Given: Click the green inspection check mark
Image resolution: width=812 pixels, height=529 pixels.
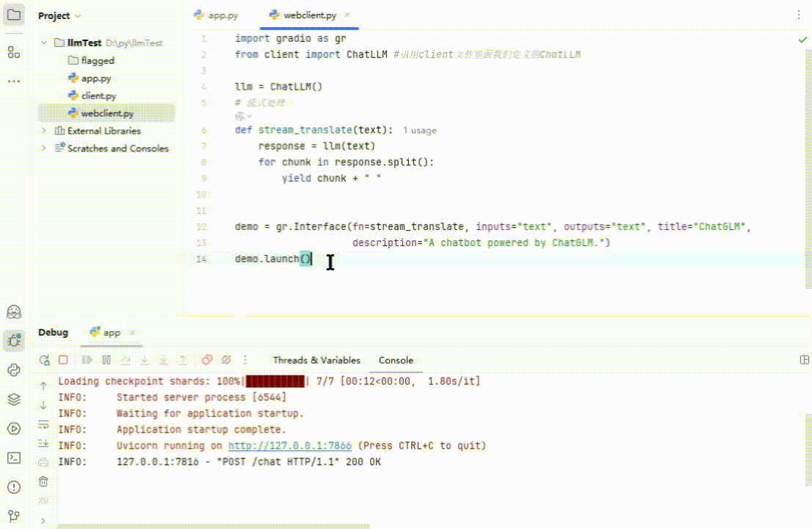Looking at the screenshot, I should coord(802,40).
